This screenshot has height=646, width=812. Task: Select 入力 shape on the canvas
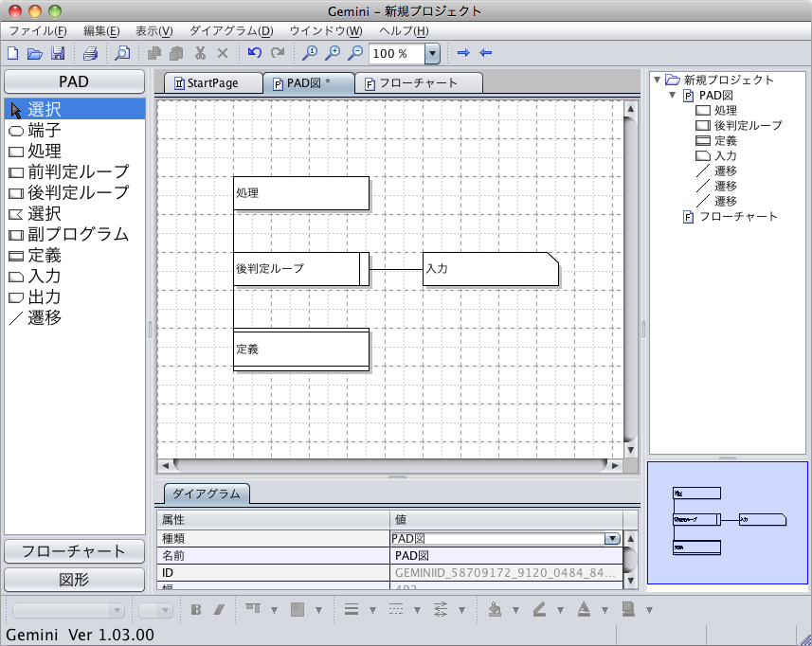click(x=491, y=269)
